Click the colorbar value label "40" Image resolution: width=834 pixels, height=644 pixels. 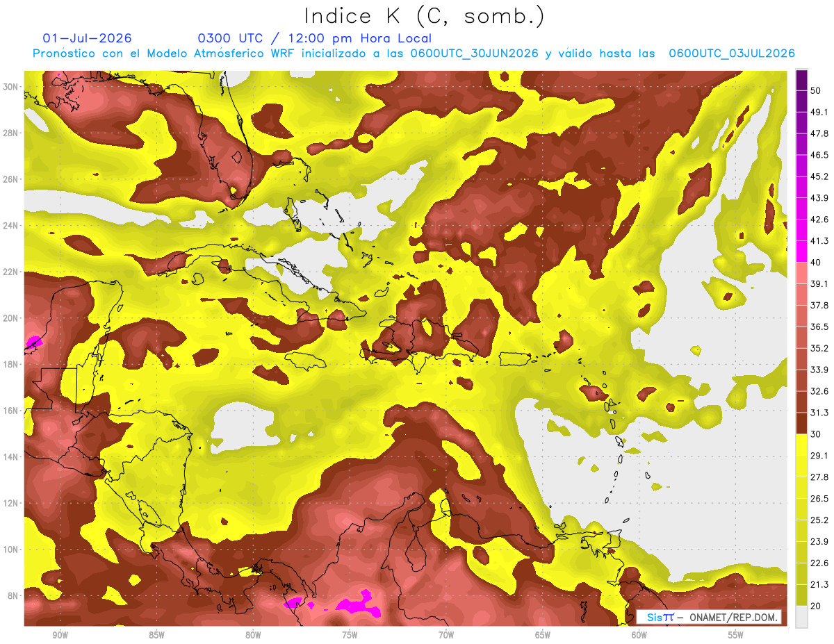pyautogui.click(x=816, y=262)
